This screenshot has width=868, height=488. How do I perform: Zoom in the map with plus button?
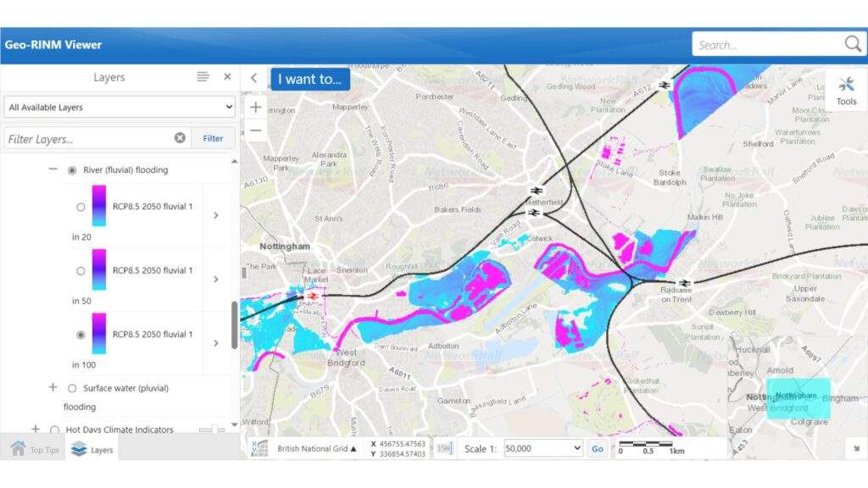coord(255,107)
